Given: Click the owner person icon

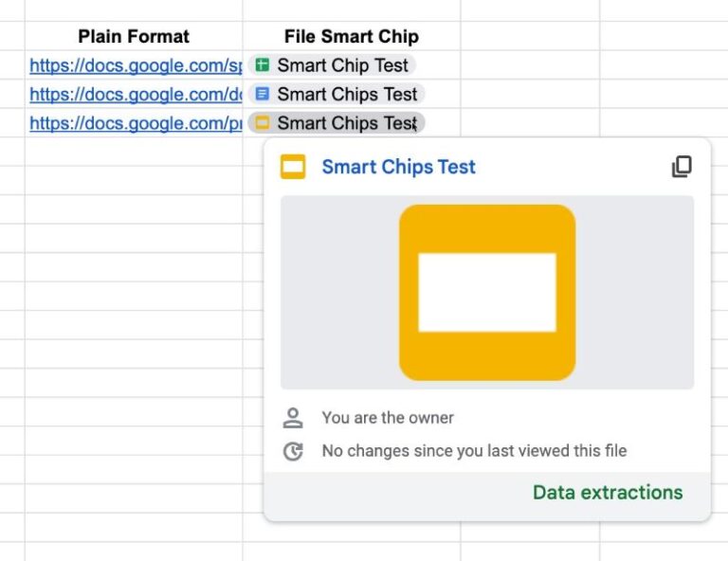Looking at the screenshot, I should click(x=293, y=418).
